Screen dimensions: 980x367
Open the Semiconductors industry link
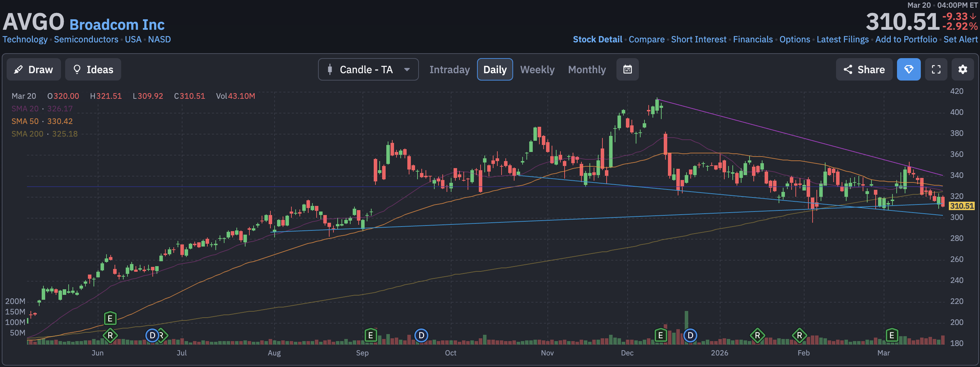pos(86,39)
